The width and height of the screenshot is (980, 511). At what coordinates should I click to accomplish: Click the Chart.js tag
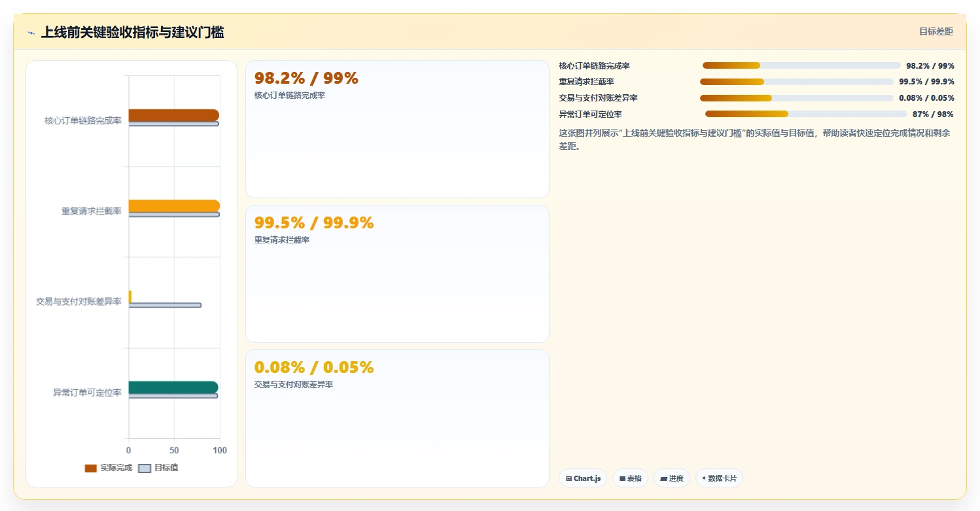[x=583, y=478]
